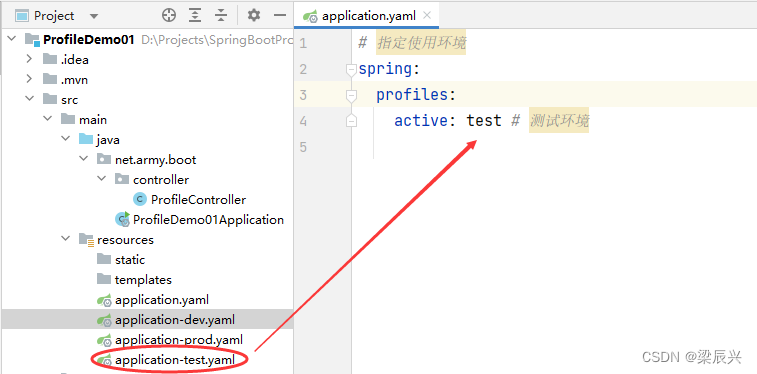Image resolution: width=757 pixels, height=374 pixels.
Task: Click the controller package icon
Action: 122,179
